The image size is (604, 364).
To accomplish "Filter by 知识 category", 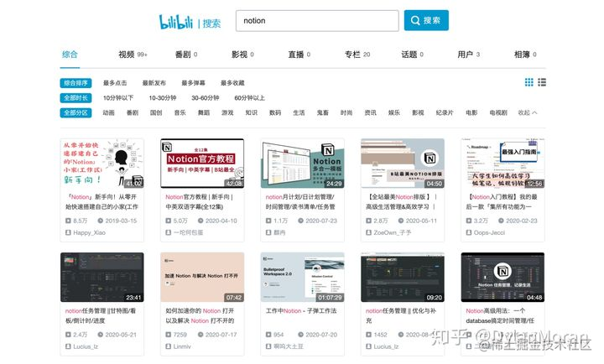I will [x=251, y=112].
